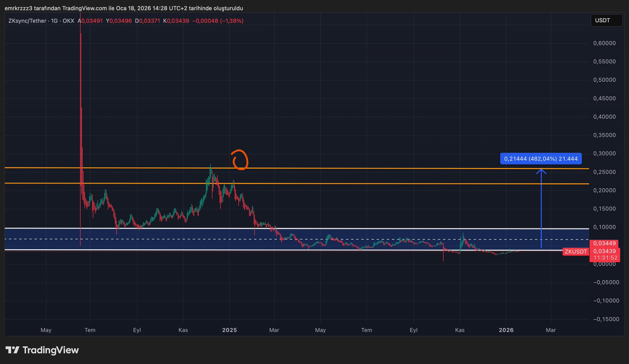Click the 2025 label on the time axis

tap(229, 330)
